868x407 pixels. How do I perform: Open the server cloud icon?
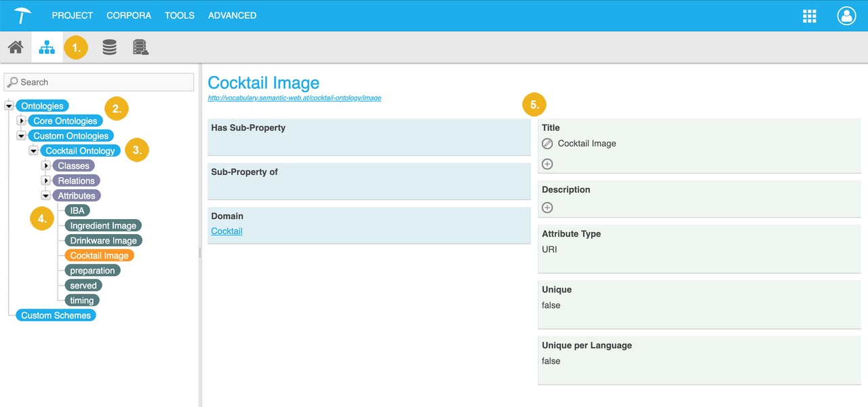point(140,47)
